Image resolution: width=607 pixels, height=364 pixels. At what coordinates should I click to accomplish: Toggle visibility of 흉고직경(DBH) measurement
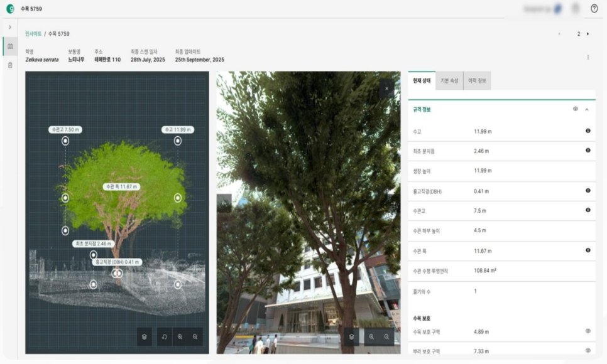pyautogui.click(x=588, y=190)
